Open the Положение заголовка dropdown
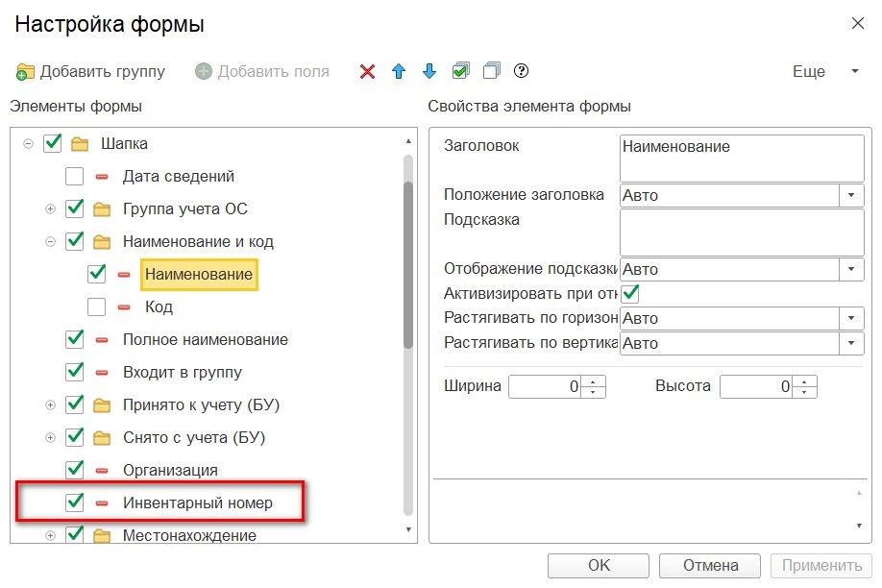882x588 pixels. pyautogui.click(x=851, y=195)
